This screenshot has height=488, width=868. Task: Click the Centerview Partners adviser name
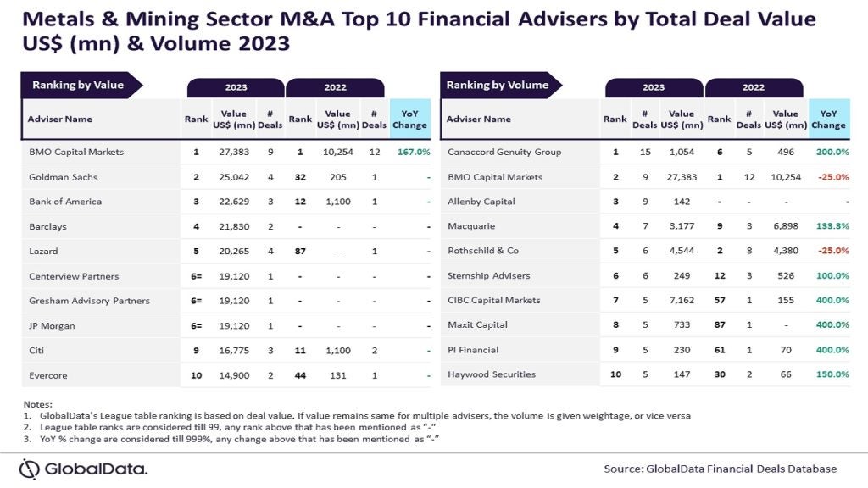[74, 276]
